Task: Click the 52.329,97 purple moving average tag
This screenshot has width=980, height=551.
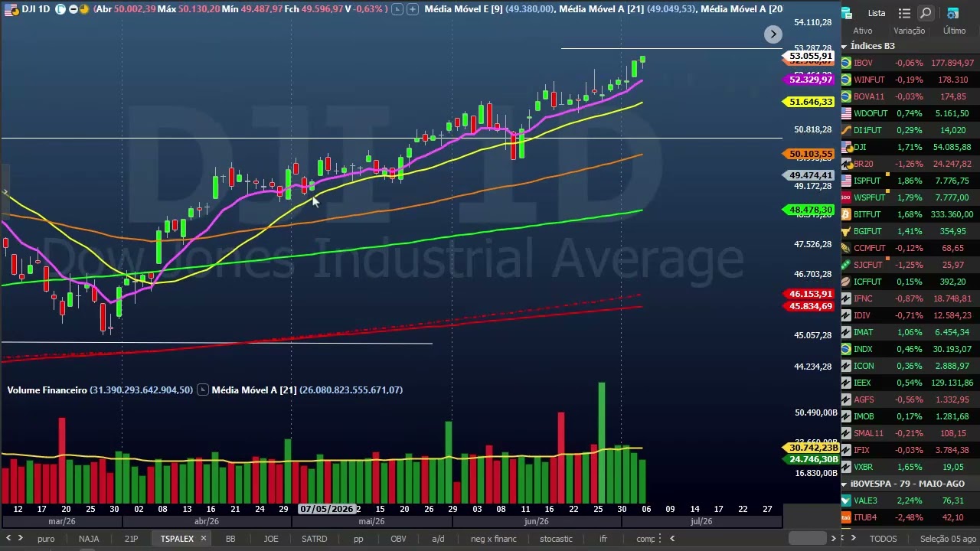Action: pos(810,80)
